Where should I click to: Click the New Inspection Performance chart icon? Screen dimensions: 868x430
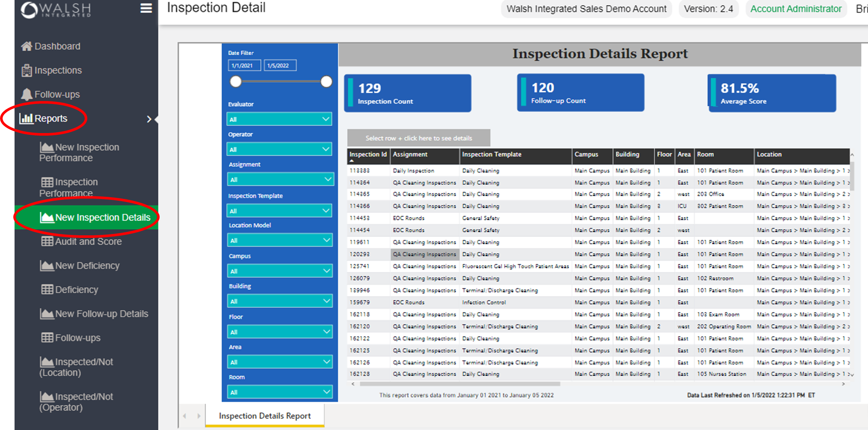click(x=47, y=147)
